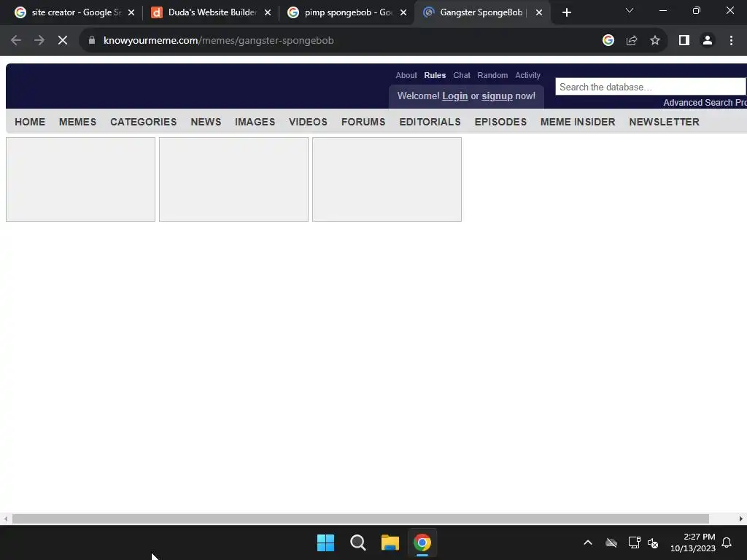Go to HOME in site navigation
This screenshot has height=560, width=747.
coord(30,122)
